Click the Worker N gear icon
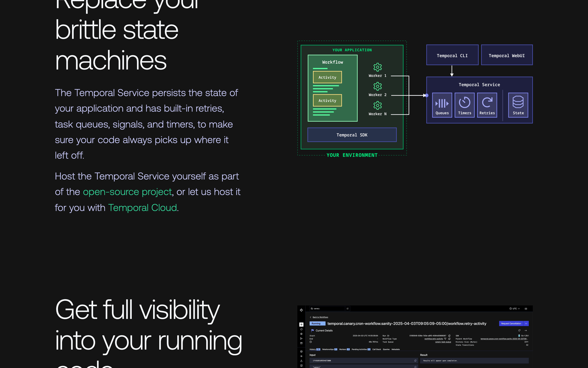 [x=378, y=105]
